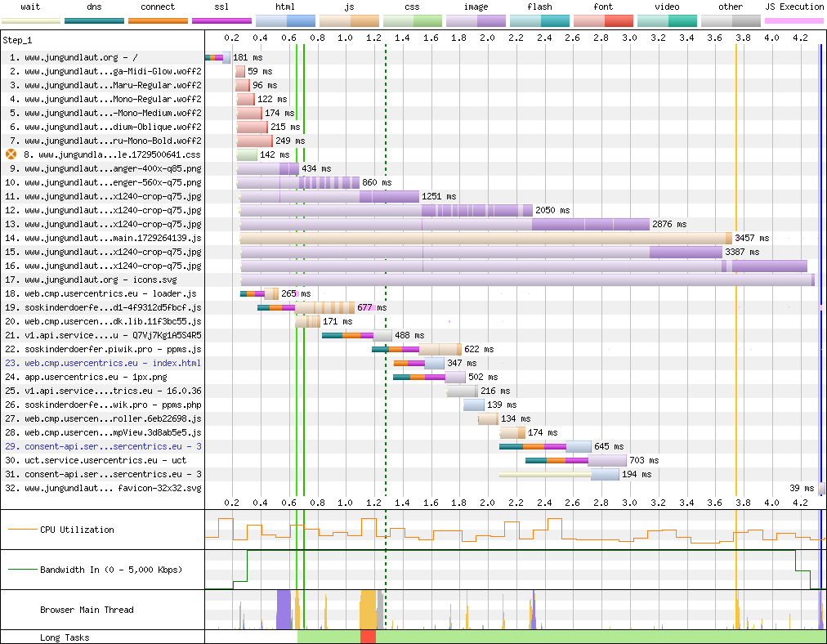Select request 9 anger-400x-q85.png
The height and width of the screenshot is (644, 827).
[105, 168]
